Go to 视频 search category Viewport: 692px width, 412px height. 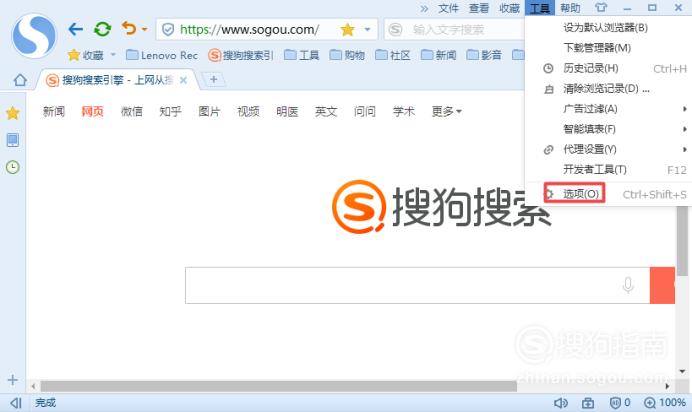(x=248, y=112)
